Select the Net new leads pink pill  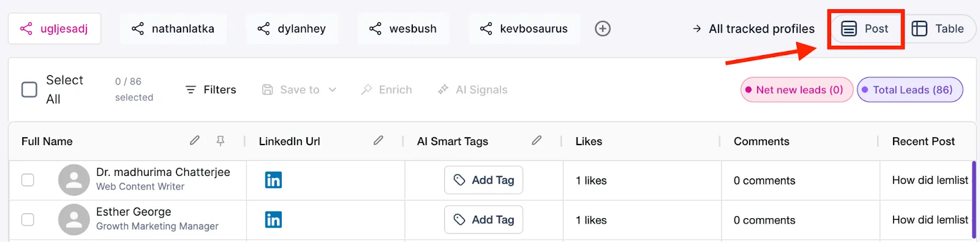coord(797,89)
